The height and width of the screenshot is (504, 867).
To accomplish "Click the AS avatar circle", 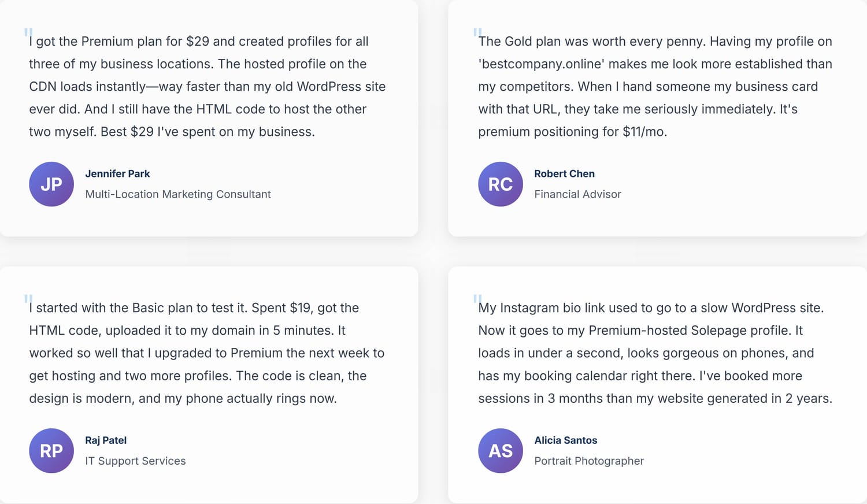I will tap(501, 450).
